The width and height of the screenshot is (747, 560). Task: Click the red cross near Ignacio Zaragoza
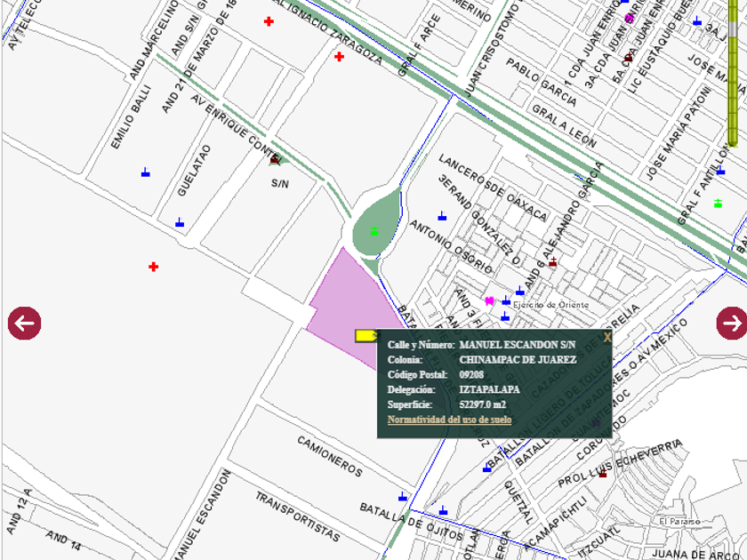coord(339,57)
